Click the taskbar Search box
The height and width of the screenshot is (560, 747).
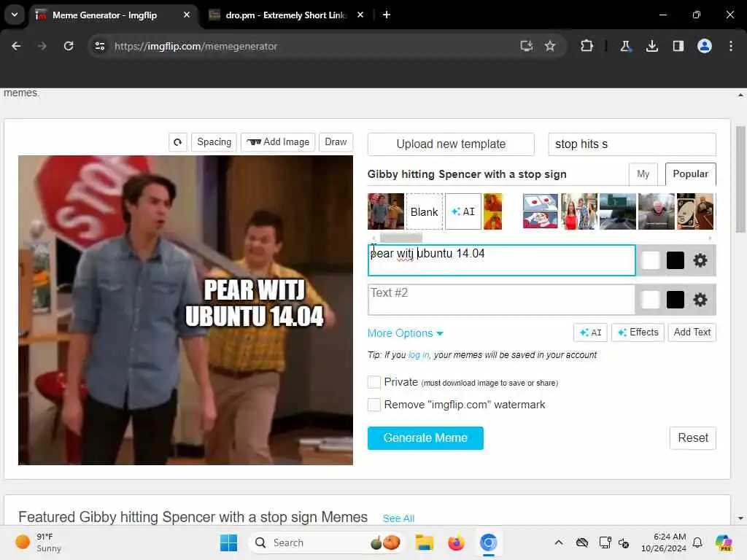click(326, 542)
